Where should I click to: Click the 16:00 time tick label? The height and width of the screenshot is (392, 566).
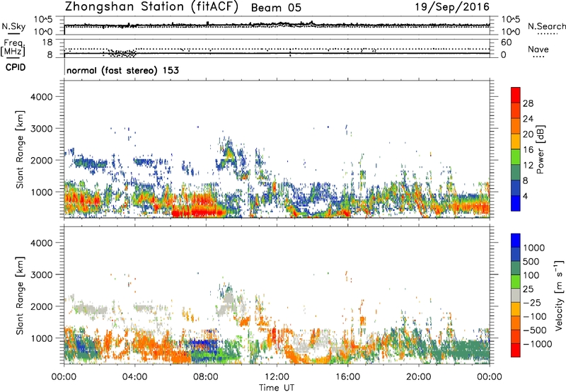point(347,377)
